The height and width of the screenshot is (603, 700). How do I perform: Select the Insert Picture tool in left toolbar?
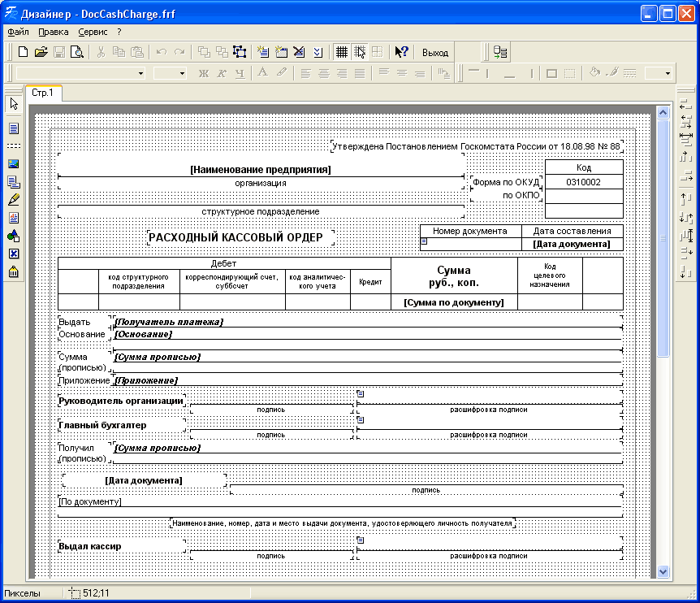pyautogui.click(x=14, y=163)
